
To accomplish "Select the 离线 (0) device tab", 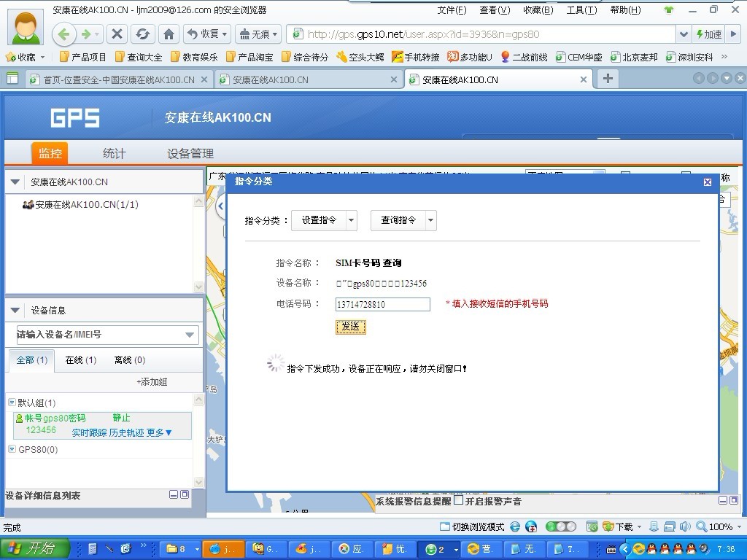I will (x=130, y=360).
